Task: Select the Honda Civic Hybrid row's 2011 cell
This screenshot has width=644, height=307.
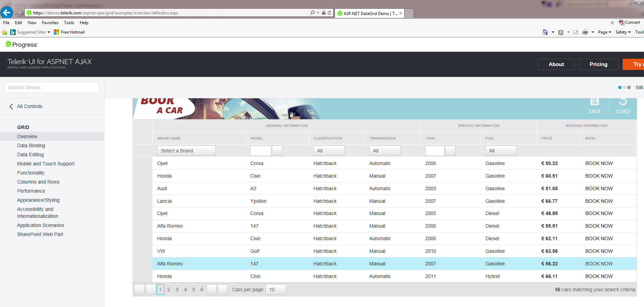Action: pos(430,276)
